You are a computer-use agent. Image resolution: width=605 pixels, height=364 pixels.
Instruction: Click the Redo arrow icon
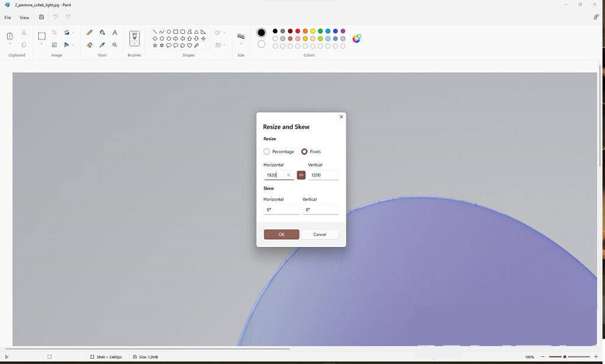point(68,17)
